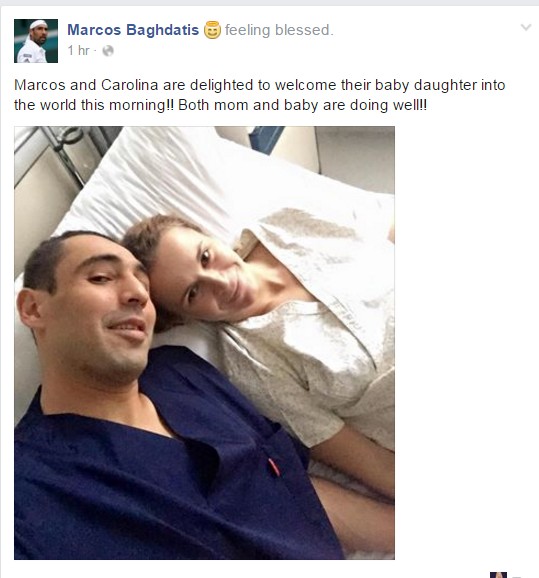Open the post menu arrow at top right
This screenshot has height=578, width=539.
(526, 27)
